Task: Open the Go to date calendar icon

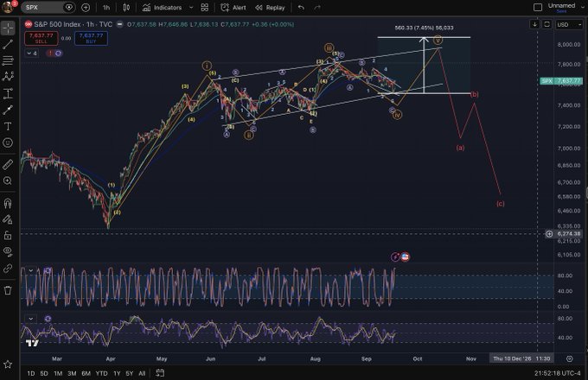Action: pyautogui.click(x=160, y=373)
